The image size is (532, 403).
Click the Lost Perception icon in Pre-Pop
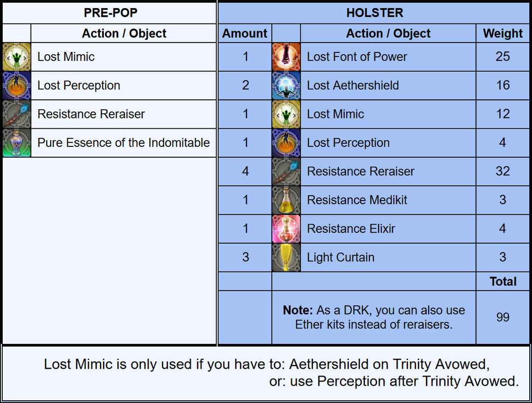16,85
